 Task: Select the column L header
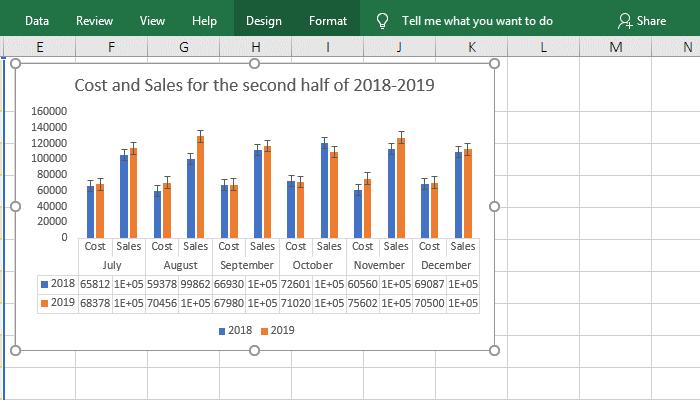[542, 47]
